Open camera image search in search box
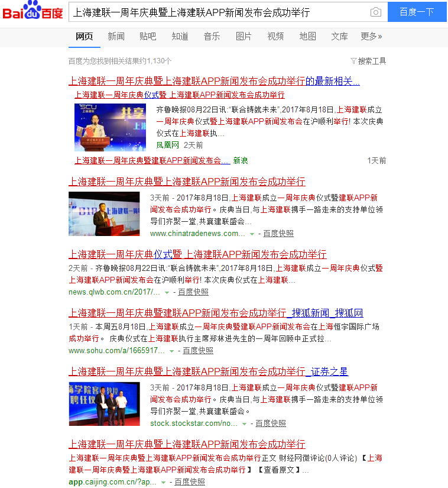This screenshot has width=448, height=488. (375, 12)
